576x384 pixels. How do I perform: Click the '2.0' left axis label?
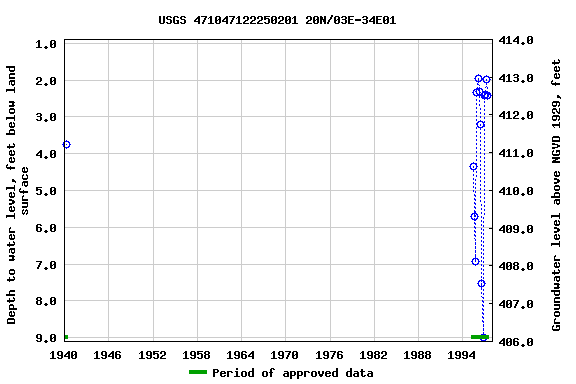(x=46, y=81)
